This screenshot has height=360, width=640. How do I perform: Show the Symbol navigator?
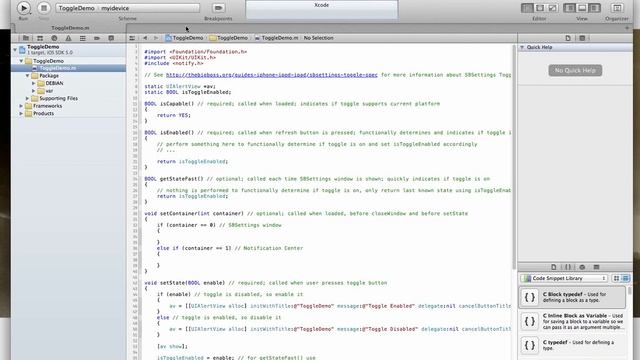click(40, 38)
